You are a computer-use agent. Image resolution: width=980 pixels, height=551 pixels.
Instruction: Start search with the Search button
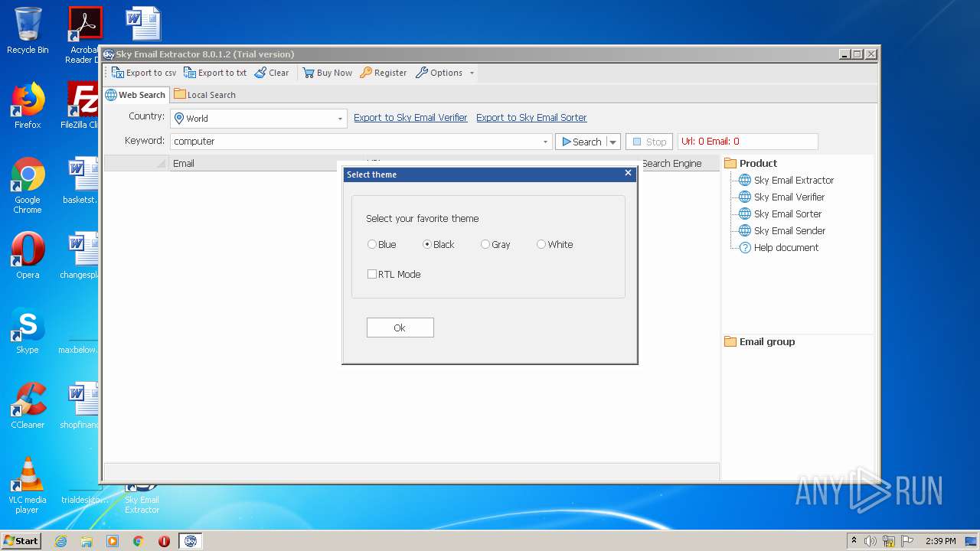click(581, 142)
